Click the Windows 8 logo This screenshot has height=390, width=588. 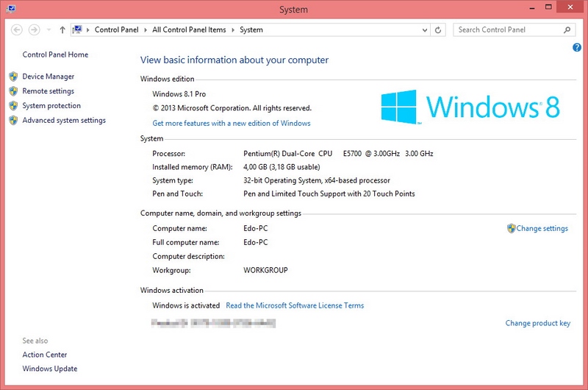tap(470, 107)
